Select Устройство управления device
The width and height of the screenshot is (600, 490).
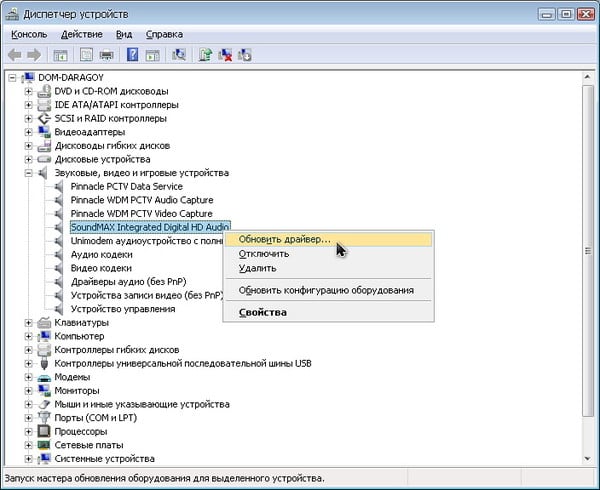click(123, 309)
